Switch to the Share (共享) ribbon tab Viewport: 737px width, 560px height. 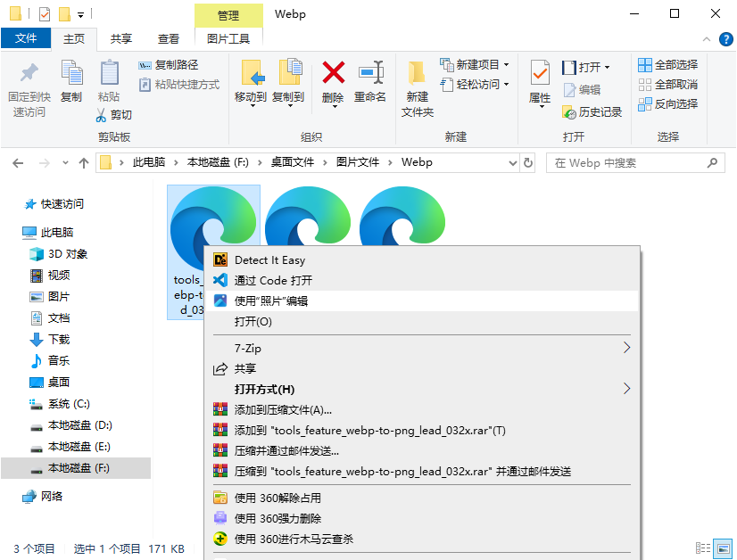click(x=121, y=39)
